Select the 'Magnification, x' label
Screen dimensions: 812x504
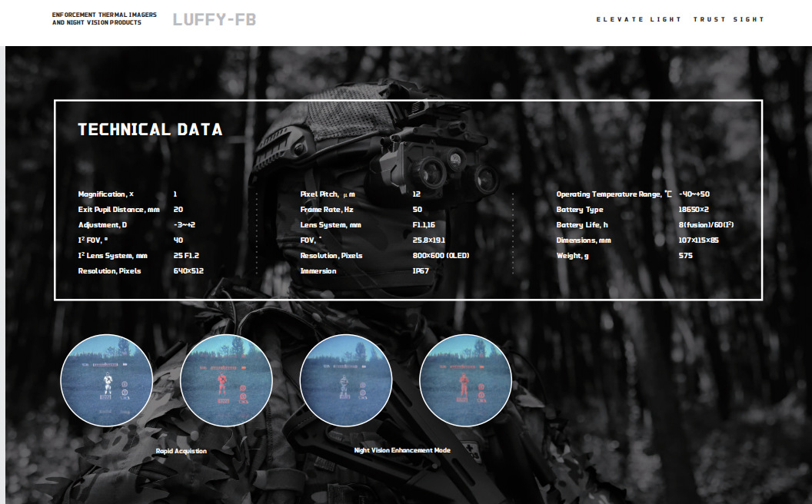pos(105,194)
